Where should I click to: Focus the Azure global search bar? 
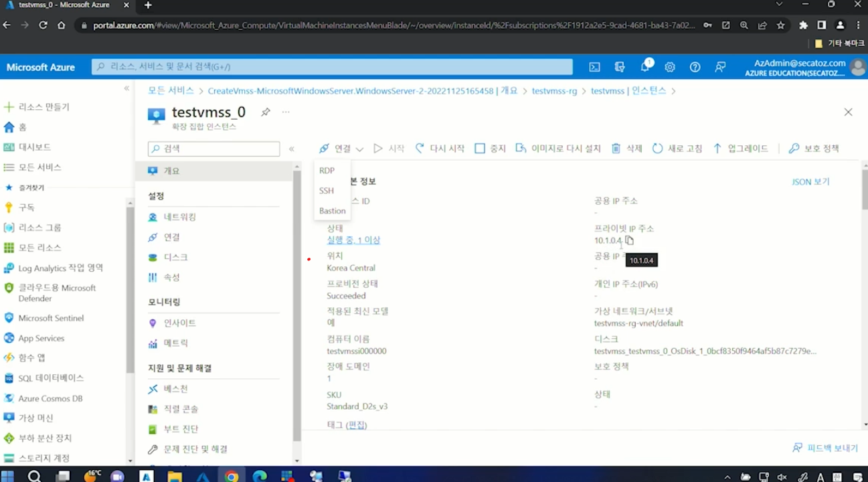(332, 67)
